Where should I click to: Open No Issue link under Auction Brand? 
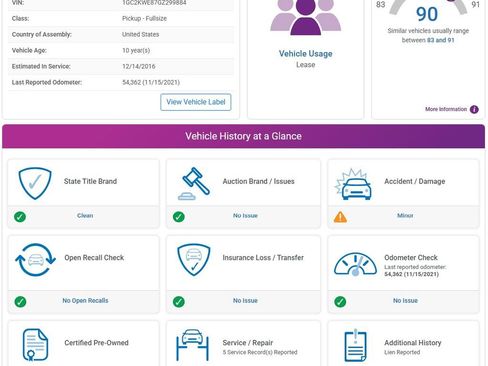(x=245, y=216)
